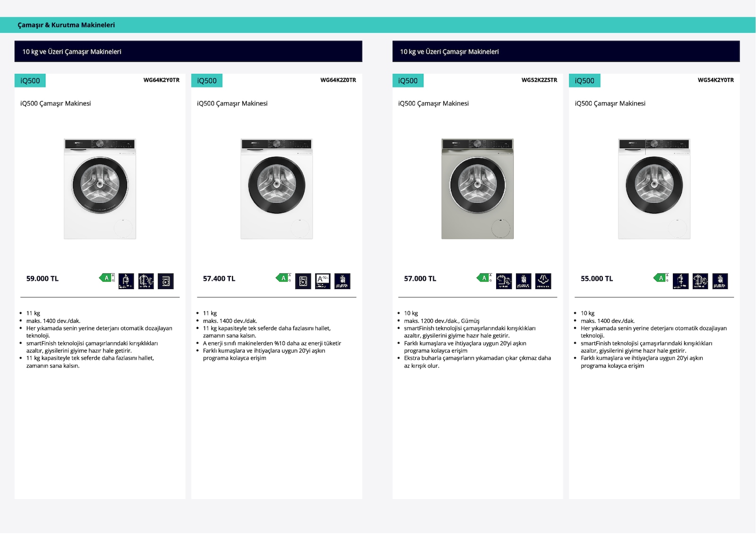Click the 57.000 TL price

tap(420, 279)
